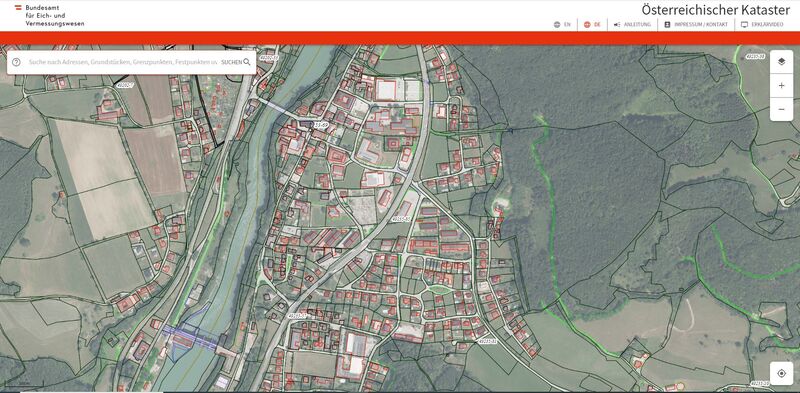
Task: Click the Anleitung megaphone icon
Action: [x=616, y=24]
